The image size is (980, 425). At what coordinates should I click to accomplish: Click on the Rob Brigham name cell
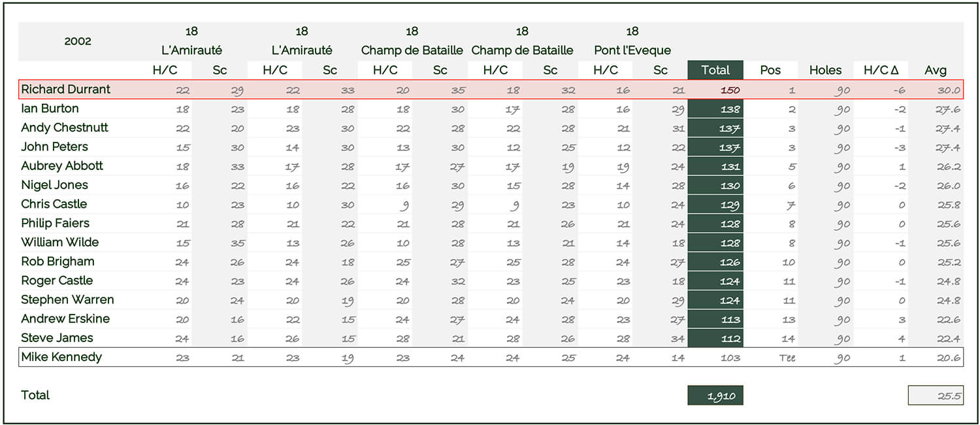pyautogui.click(x=57, y=262)
